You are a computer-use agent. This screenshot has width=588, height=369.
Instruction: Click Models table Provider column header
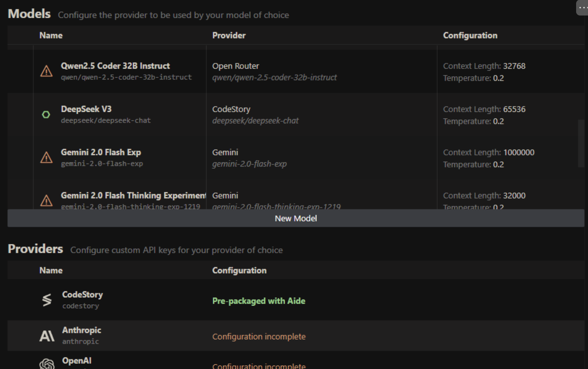[x=229, y=35]
